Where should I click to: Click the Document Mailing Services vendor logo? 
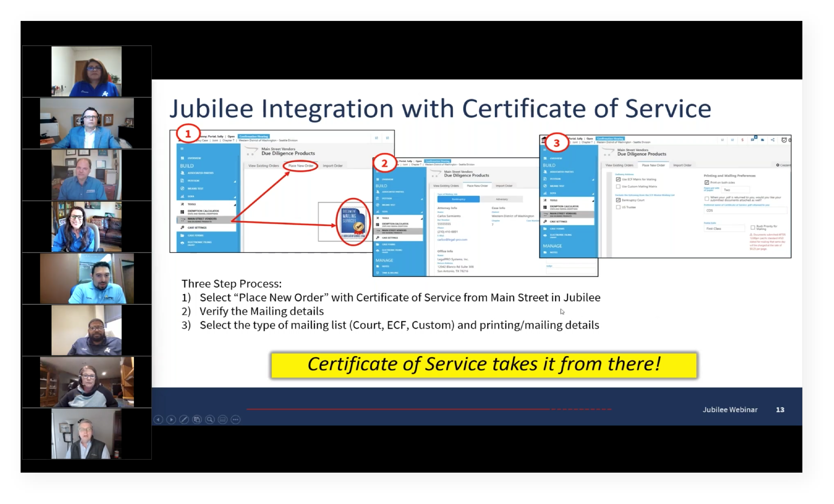pos(353,222)
